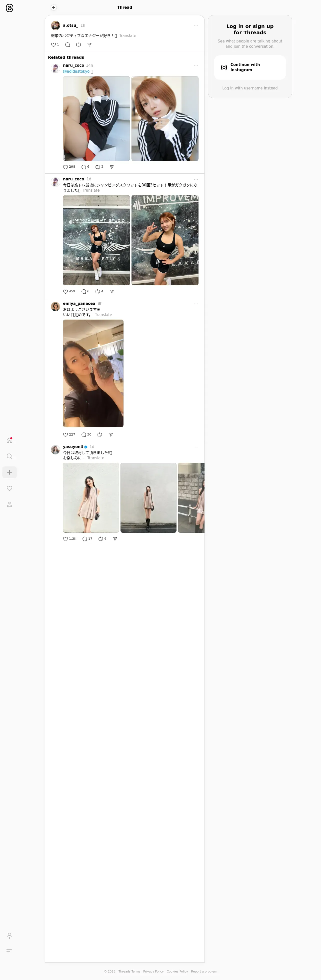
Task: Open Home in the sidebar
Action: pyautogui.click(x=9, y=441)
